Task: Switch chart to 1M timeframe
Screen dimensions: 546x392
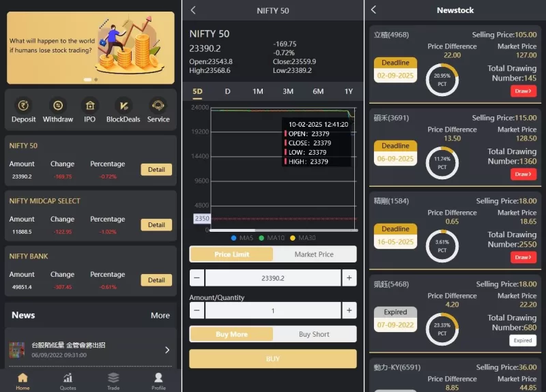Action: (258, 91)
